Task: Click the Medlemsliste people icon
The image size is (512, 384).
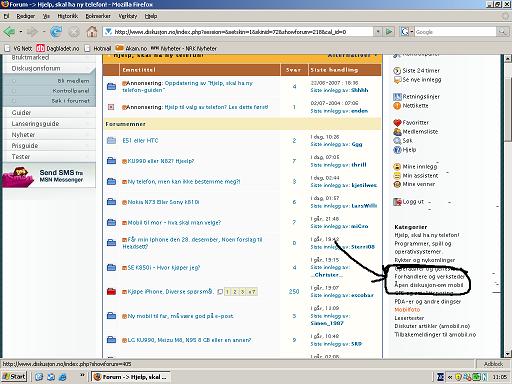Action: 397,132
